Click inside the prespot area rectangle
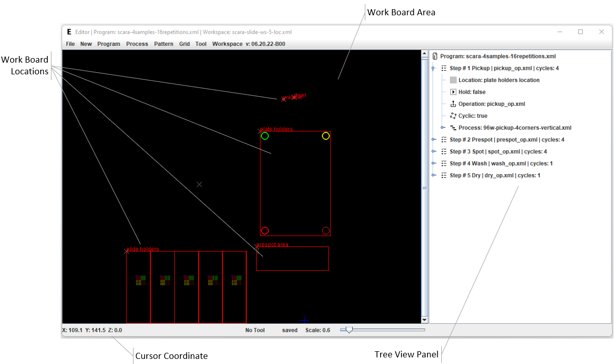 point(292,259)
